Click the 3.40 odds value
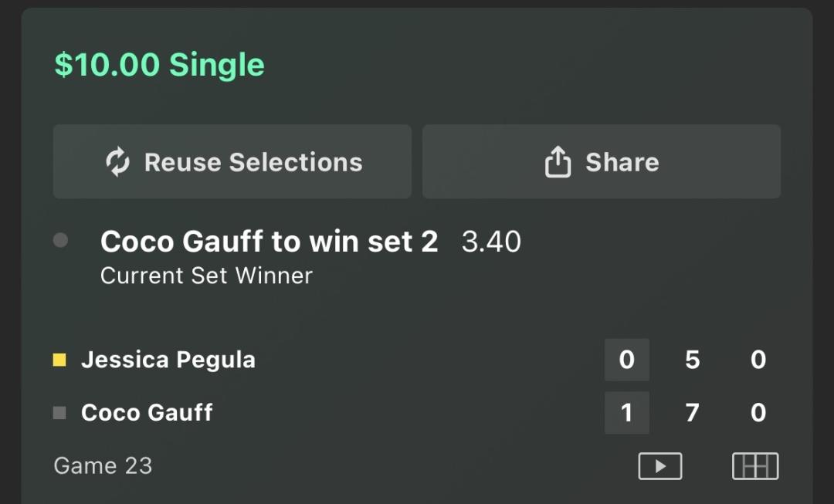Image resolution: width=834 pixels, height=504 pixels. click(491, 242)
